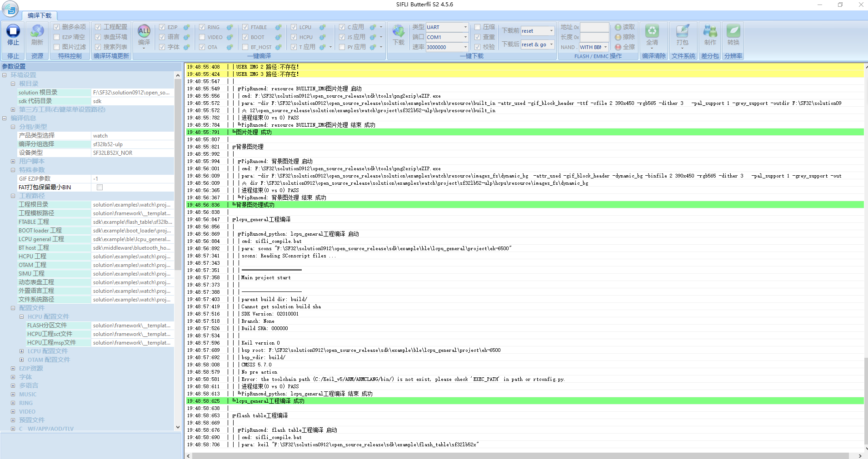The width and height of the screenshot is (868, 459).
Task: Click the 制作 differential package icon
Action: click(710, 31)
